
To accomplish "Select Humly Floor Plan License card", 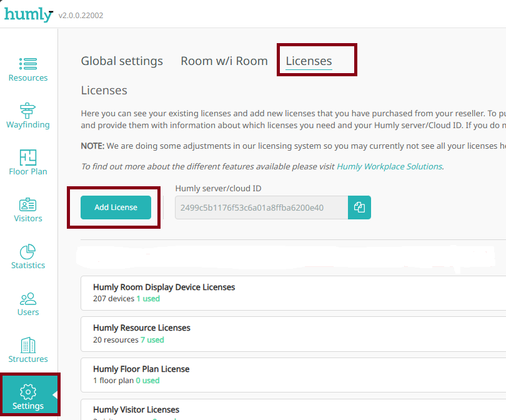I will point(294,375).
